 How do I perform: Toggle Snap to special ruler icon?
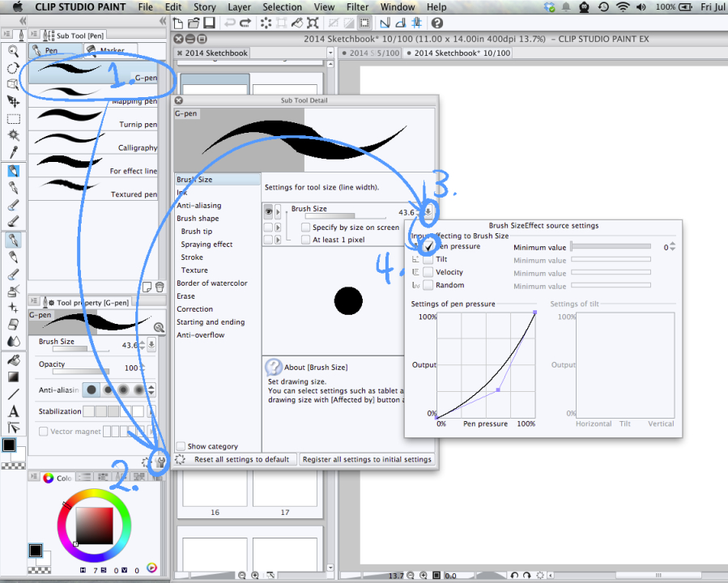click(x=400, y=23)
